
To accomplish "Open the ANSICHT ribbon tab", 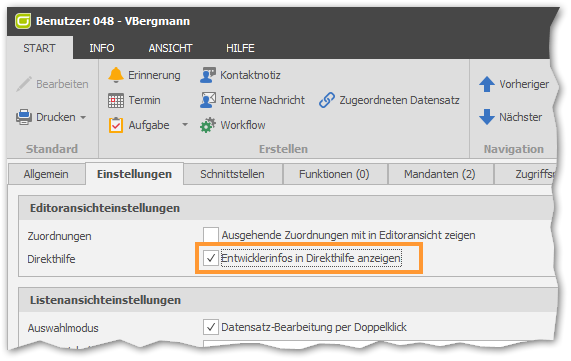I will click(x=170, y=48).
